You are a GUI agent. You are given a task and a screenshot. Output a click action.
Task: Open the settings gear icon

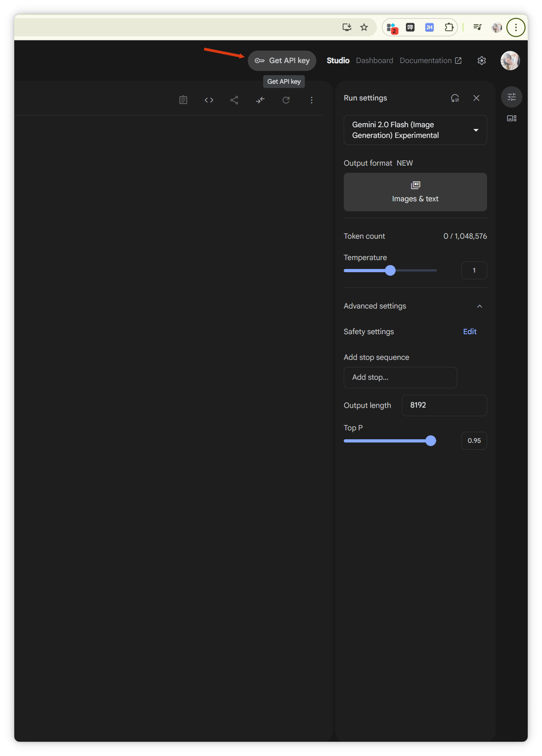[x=482, y=61]
